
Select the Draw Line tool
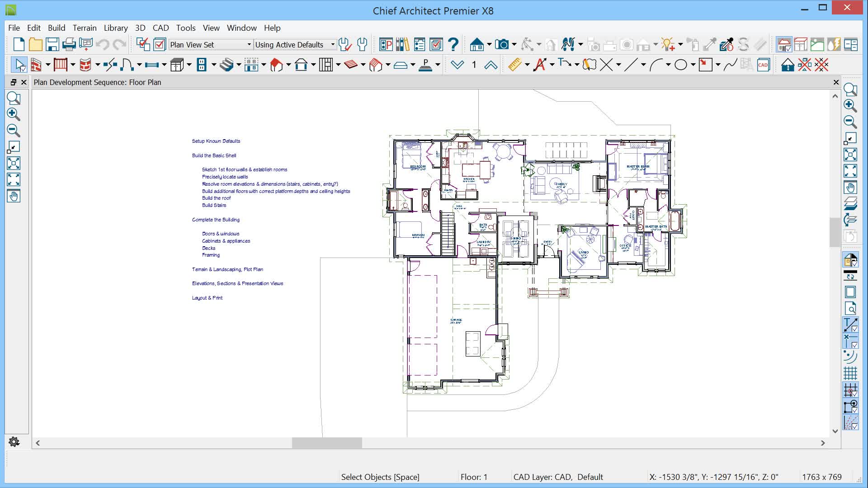tap(631, 65)
